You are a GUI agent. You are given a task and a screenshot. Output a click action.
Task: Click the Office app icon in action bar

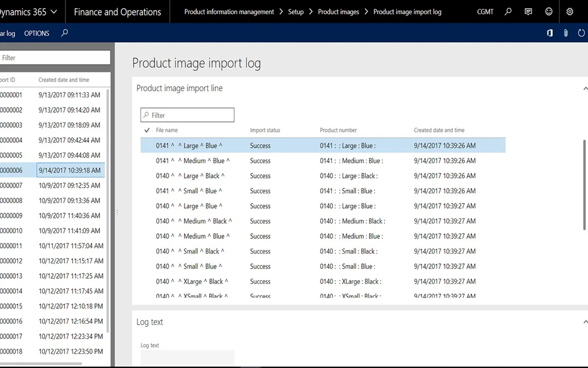coord(550,33)
